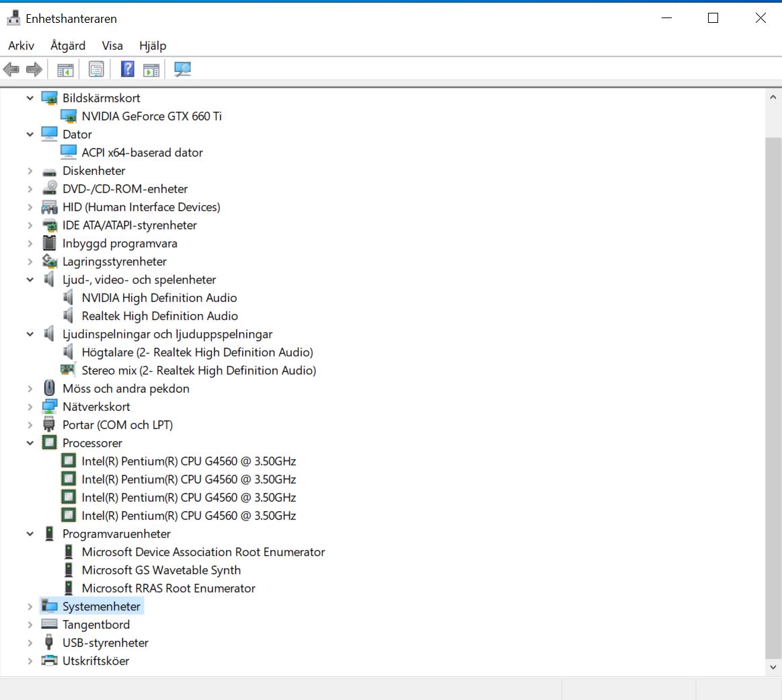Open the Åtgärd menu
This screenshot has height=700, width=782.
tap(68, 46)
